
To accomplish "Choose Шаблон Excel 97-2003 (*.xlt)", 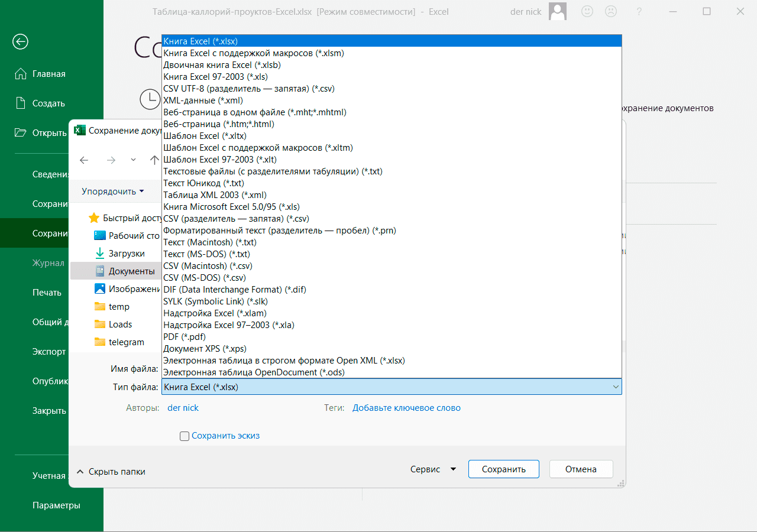I will pos(392,160).
